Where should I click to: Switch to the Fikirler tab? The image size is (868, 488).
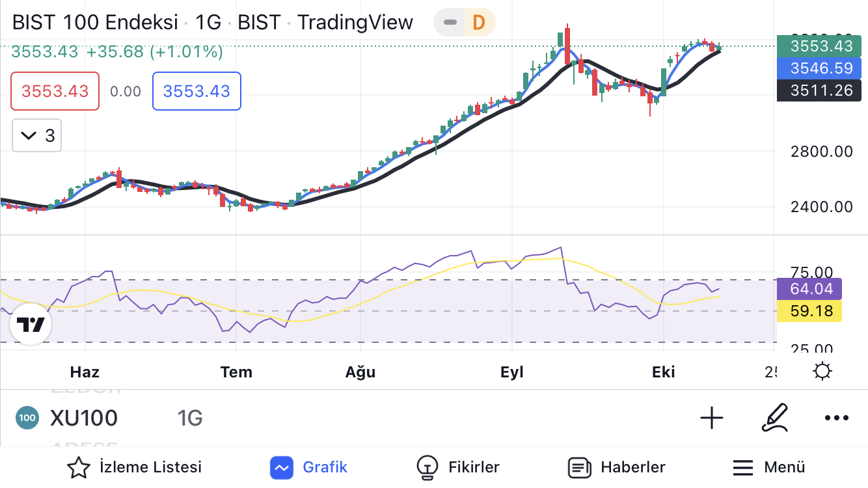pyautogui.click(x=458, y=467)
